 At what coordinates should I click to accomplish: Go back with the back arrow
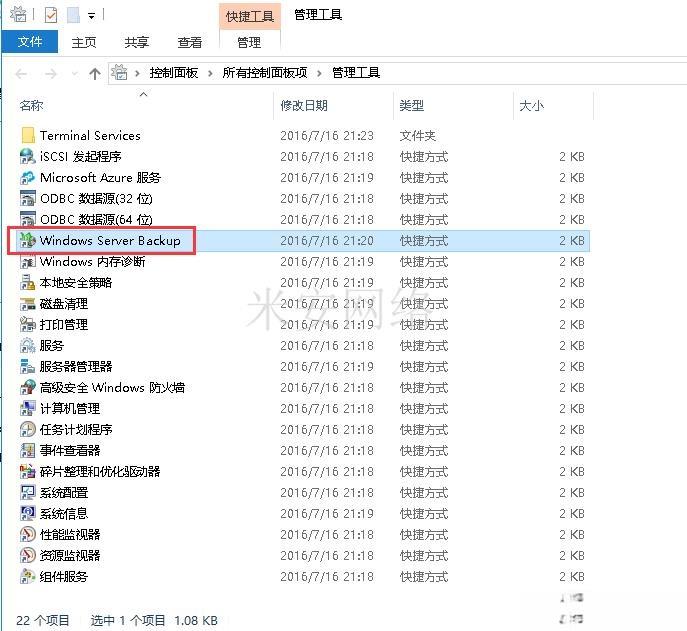coord(21,74)
